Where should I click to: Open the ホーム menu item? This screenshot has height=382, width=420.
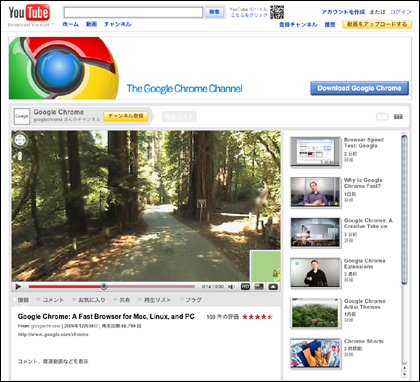click(70, 24)
